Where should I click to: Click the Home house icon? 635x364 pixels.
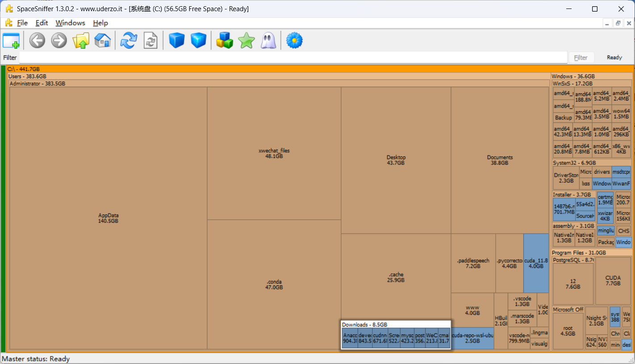coord(102,41)
